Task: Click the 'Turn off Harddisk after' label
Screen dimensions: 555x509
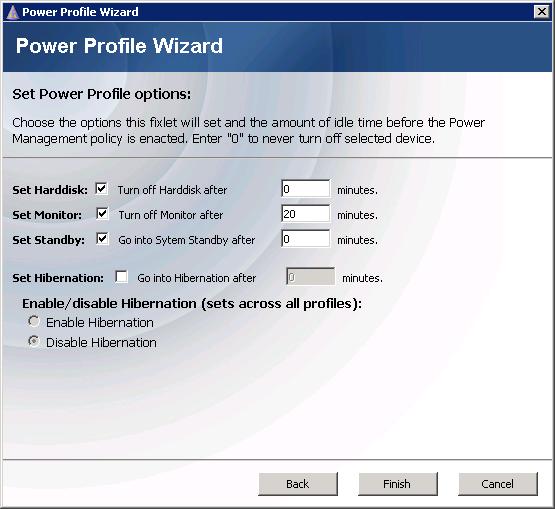Action: tap(172, 190)
